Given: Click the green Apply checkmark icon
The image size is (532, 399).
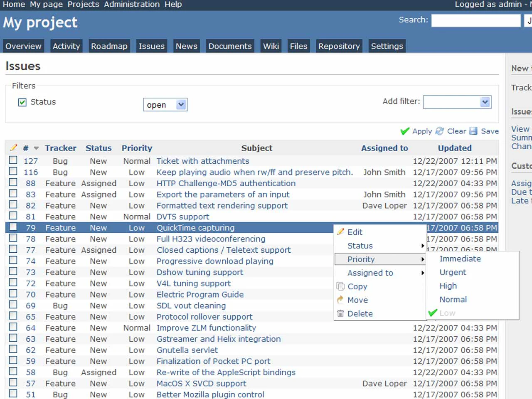Looking at the screenshot, I should [x=405, y=131].
